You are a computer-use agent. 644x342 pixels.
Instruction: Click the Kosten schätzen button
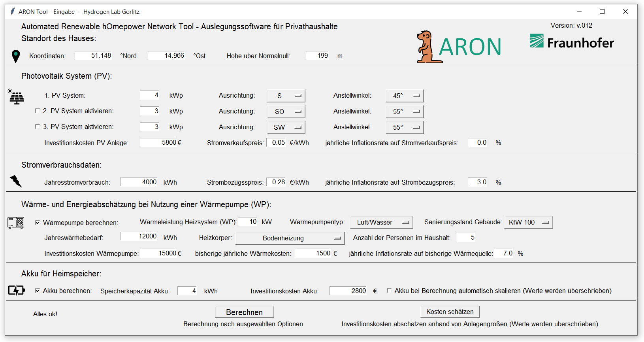click(x=450, y=312)
